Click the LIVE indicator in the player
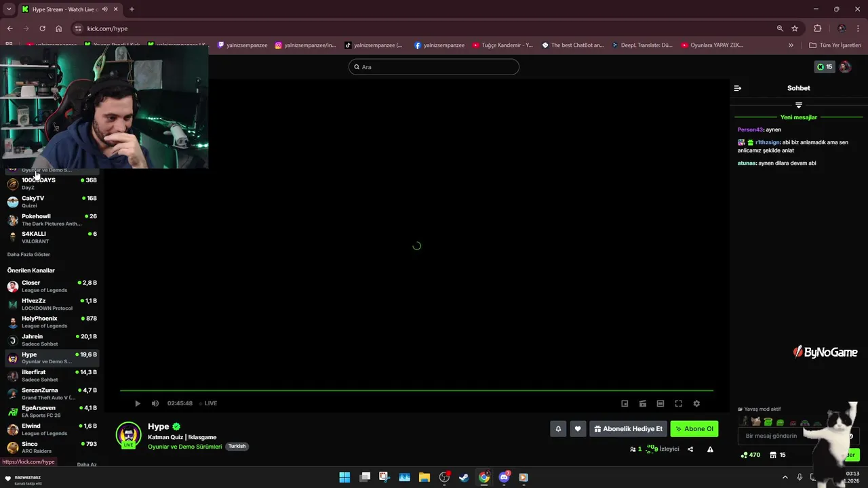868x488 pixels. (x=208, y=403)
